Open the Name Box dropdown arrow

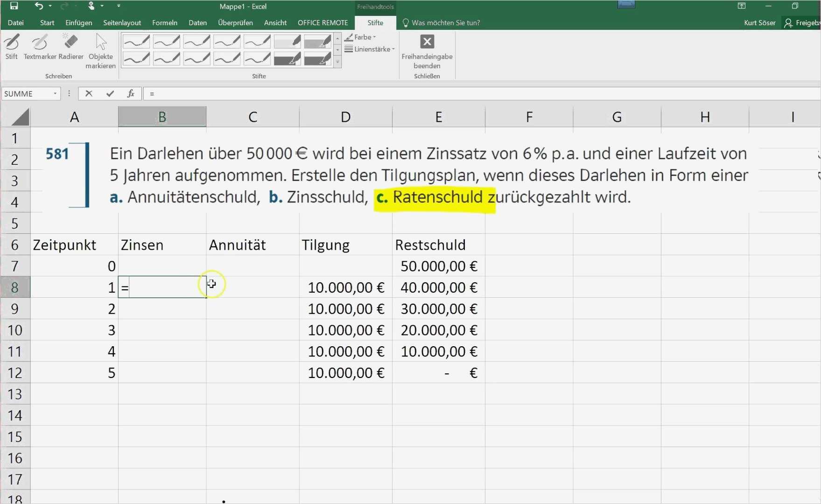click(x=55, y=94)
